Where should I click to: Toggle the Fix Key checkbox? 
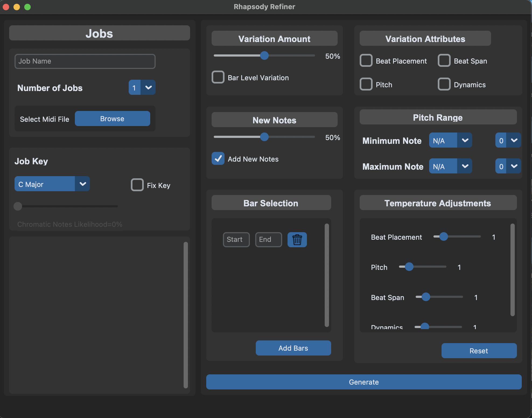click(137, 185)
